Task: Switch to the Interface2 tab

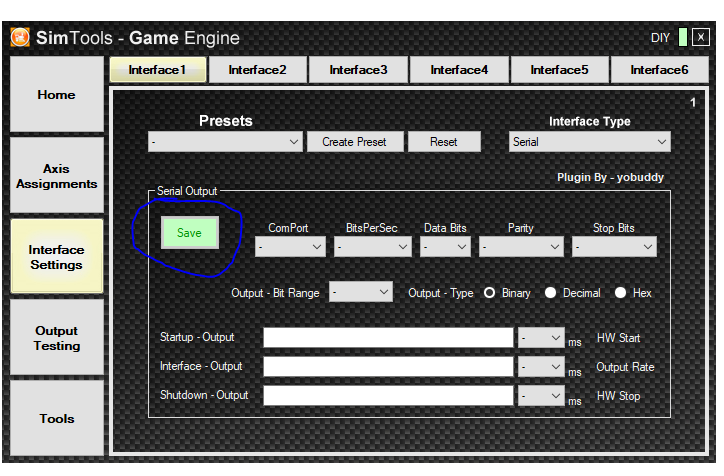Action: point(257,70)
